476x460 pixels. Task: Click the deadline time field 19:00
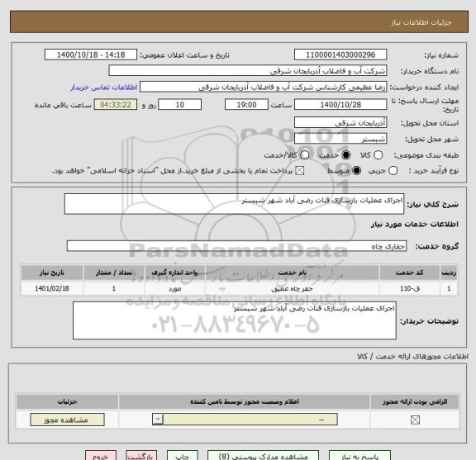pyautogui.click(x=246, y=105)
